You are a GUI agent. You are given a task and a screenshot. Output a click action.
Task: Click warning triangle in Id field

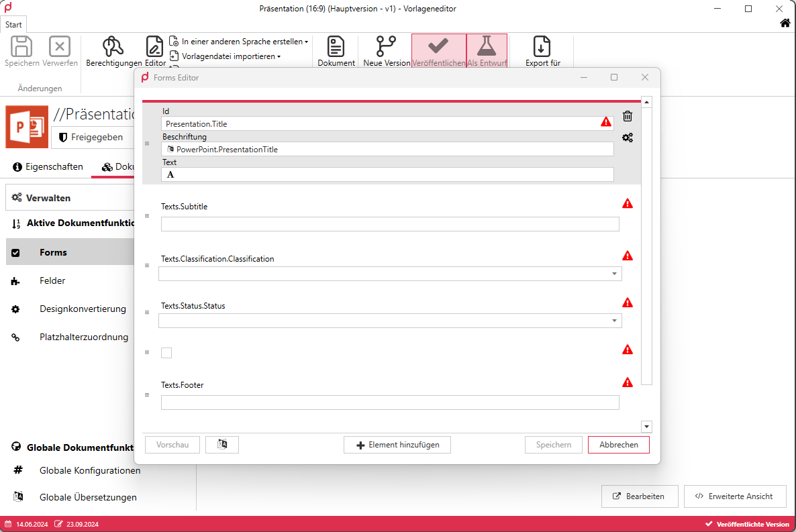[606, 122]
